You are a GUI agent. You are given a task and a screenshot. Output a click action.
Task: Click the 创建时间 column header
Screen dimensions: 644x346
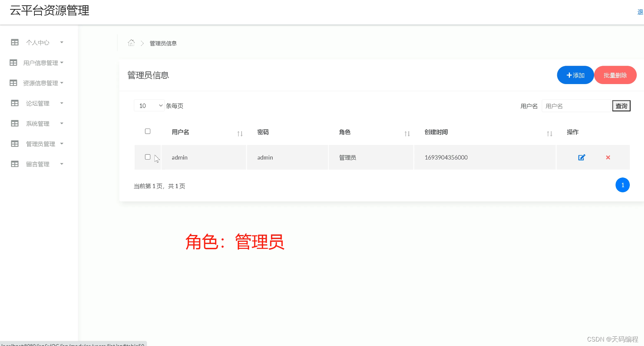click(x=436, y=132)
